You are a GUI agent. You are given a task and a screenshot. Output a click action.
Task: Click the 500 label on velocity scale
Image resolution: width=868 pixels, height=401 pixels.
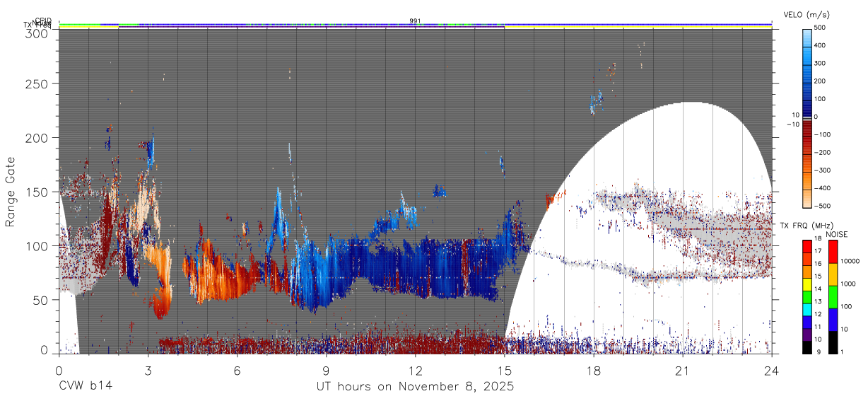(x=821, y=28)
